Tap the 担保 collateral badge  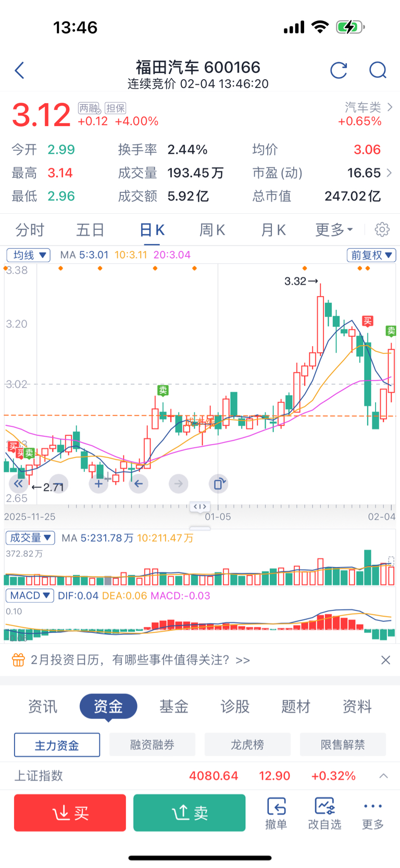(x=115, y=108)
